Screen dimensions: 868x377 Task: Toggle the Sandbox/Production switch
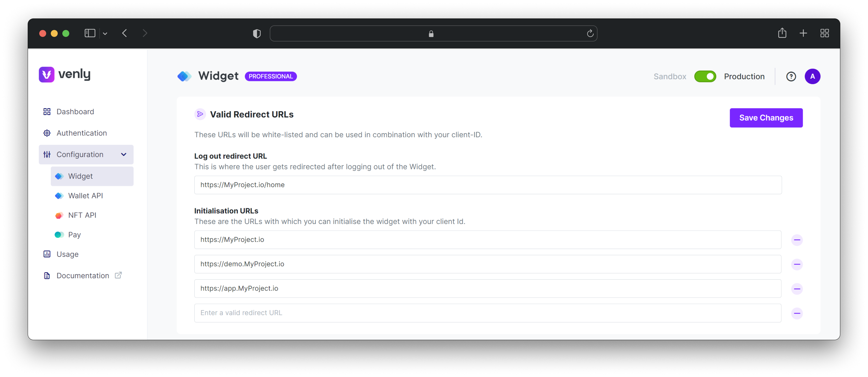tap(705, 76)
